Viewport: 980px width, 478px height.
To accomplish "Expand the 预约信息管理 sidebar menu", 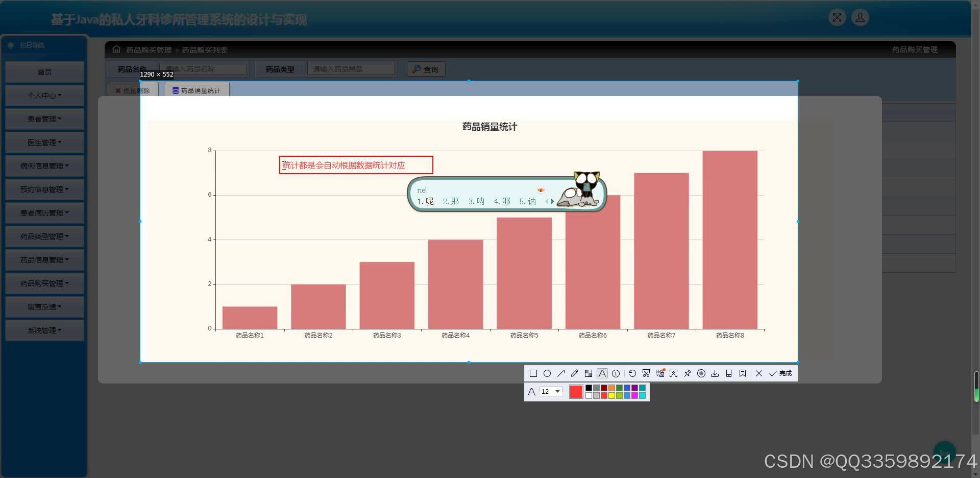I will [x=44, y=189].
